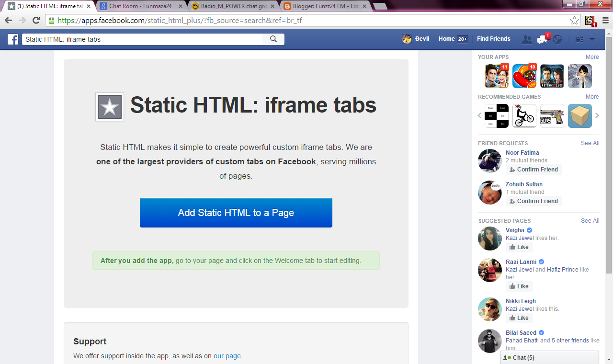
Task: Click the Add Static HTML to a Page button
Action: (x=236, y=213)
